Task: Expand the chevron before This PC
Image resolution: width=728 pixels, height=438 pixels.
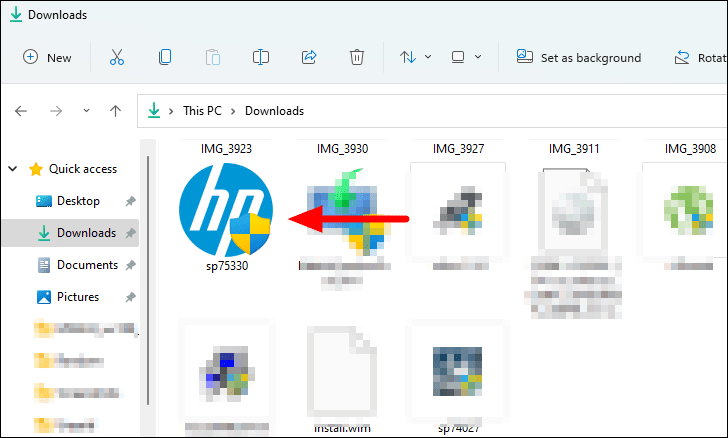Action: (x=171, y=111)
